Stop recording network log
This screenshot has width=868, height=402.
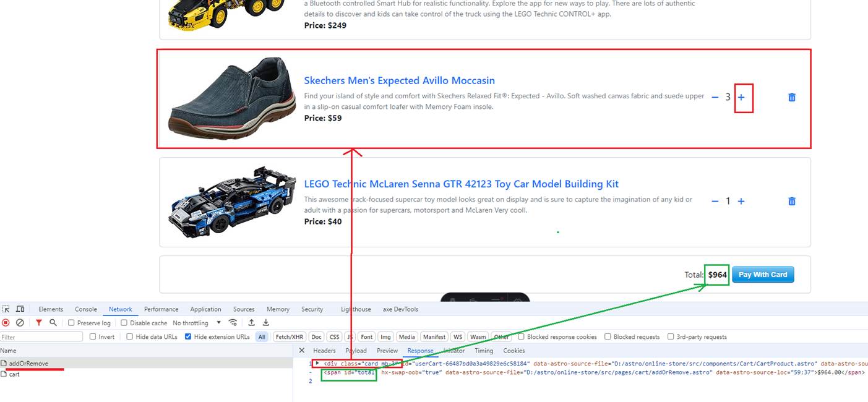pyautogui.click(x=6, y=323)
